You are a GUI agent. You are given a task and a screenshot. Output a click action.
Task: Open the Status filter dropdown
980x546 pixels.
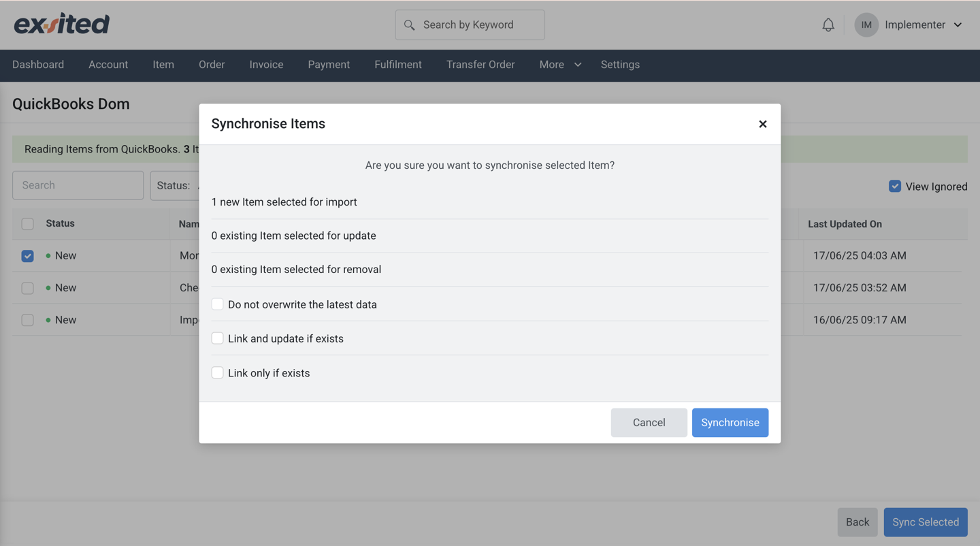click(175, 185)
